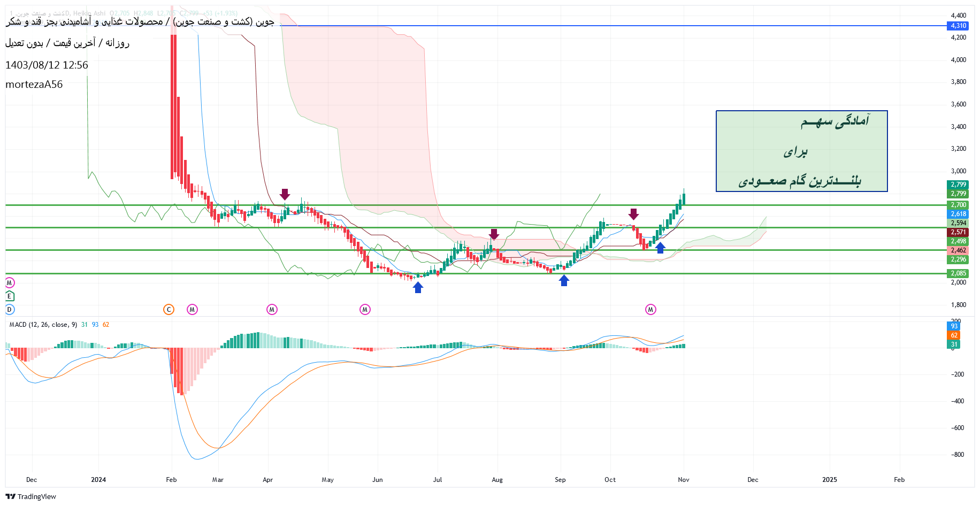Image resolution: width=980 pixels, height=506 pixels.
Task: Select the blue up arrow at September low
Action: point(564,280)
